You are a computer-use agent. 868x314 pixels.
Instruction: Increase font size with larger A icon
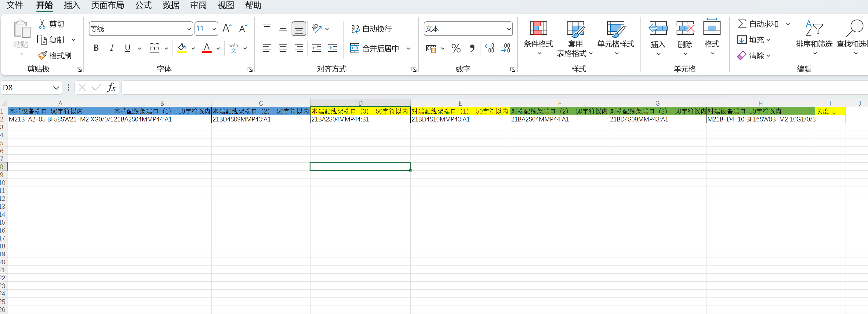coord(227,28)
